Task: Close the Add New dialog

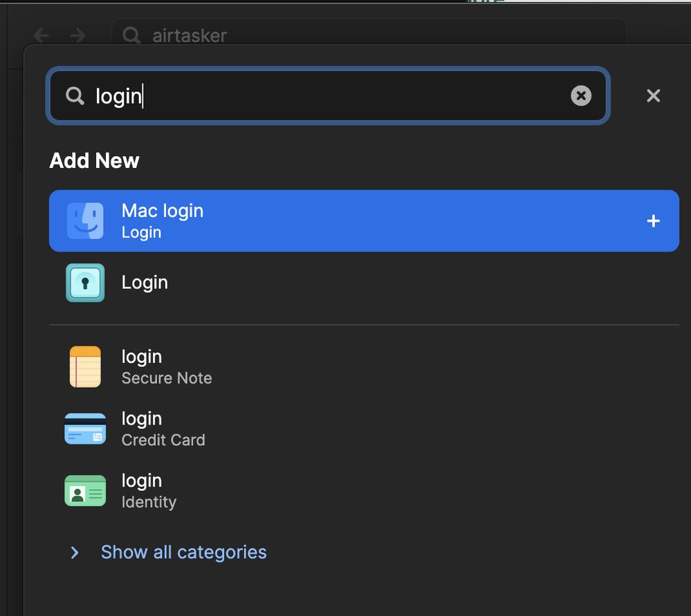Action: (x=653, y=96)
